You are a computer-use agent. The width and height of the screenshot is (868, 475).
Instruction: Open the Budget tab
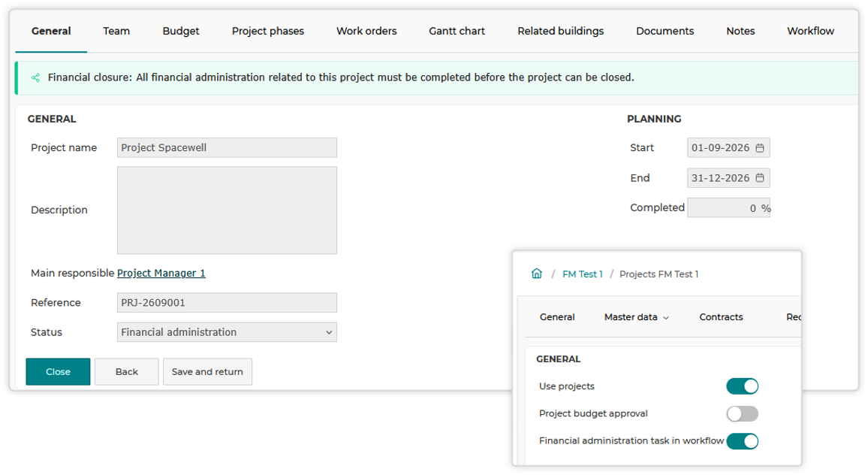click(181, 31)
